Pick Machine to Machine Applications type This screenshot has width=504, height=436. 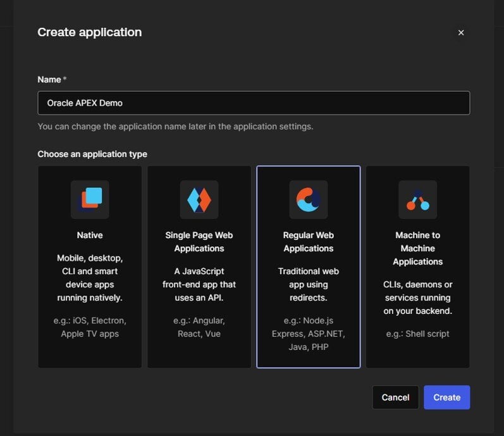(x=417, y=267)
